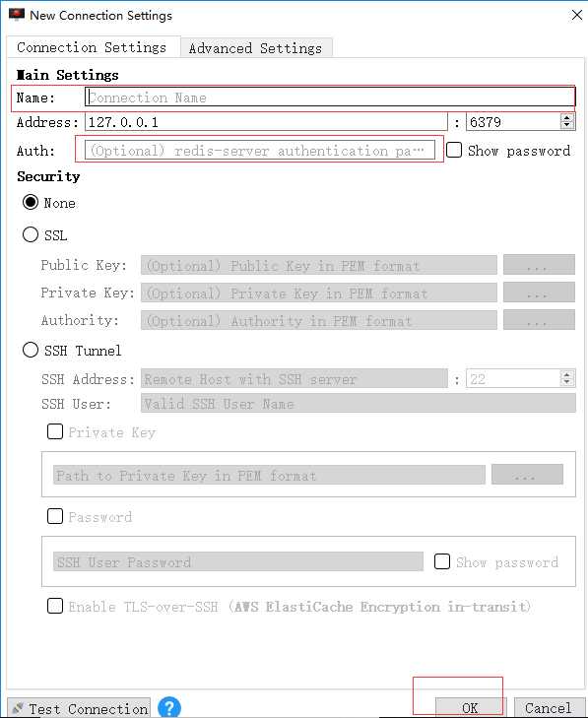
Task: Enable the Show password checkbox for Auth
Action: tap(454, 150)
